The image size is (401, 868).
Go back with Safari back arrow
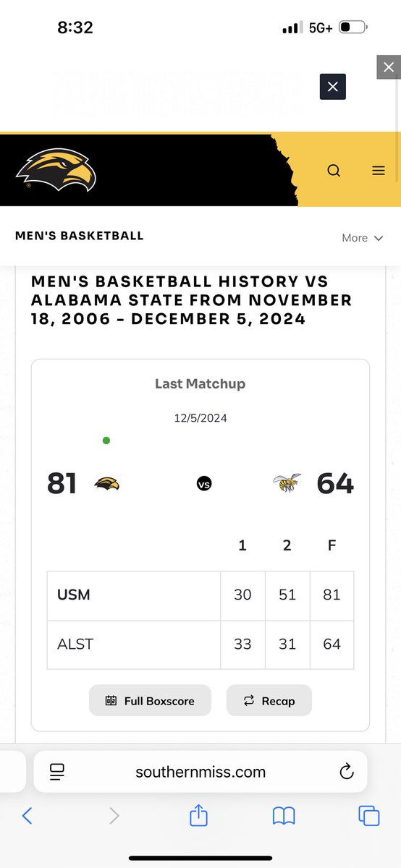[x=27, y=816]
